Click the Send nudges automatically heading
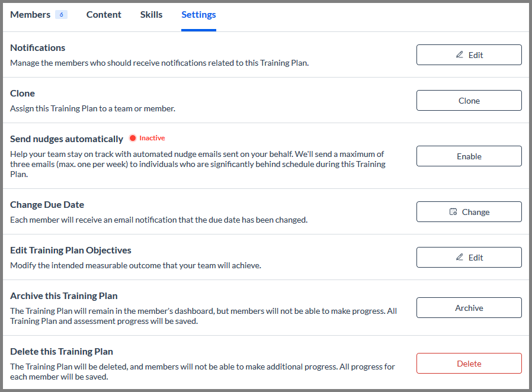Screen dimensions: 532x392 pyautogui.click(x=66, y=139)
